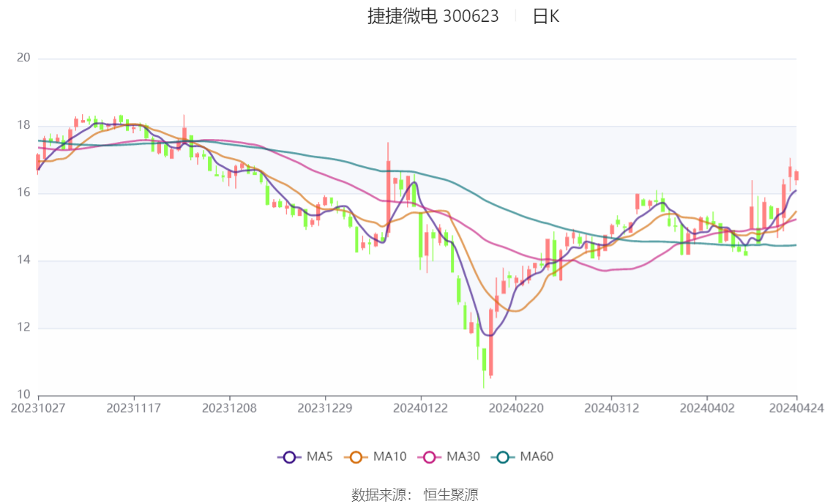Screen dimensions: 830x504
Task: Click the price axis value 20
Action: 23,59
